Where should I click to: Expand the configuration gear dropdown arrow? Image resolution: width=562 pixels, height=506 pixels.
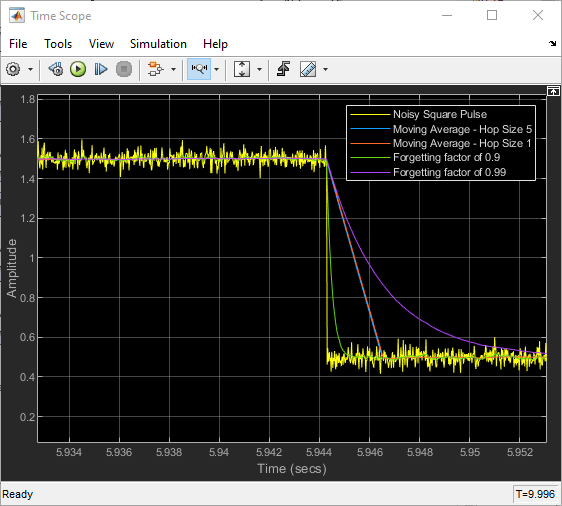30,70
